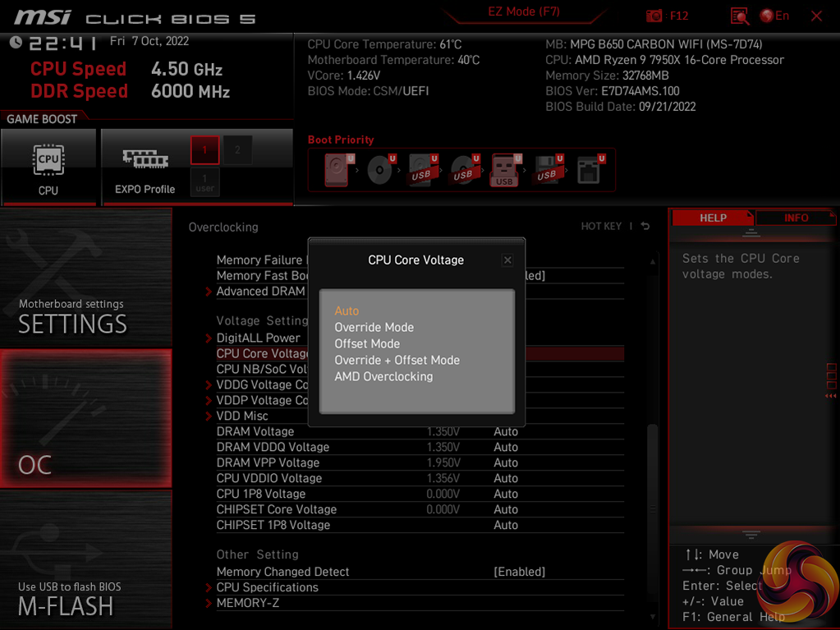Image resolution: width=840 pixels, height=630 pixels.
Task: Close the BIOS with the top-right X
Action: click(x=816, y=16)
